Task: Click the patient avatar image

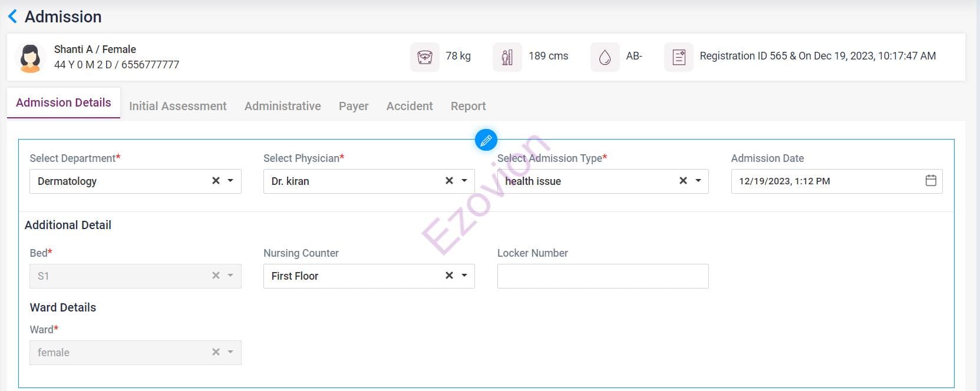Action: point(30,58)
